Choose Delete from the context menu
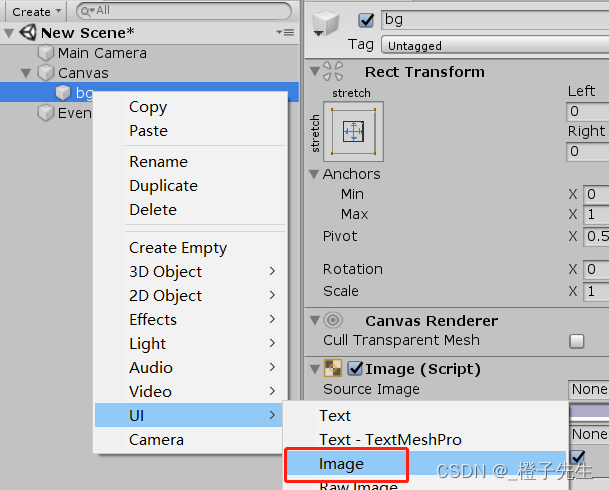609x490 pixels. point(191,210)
